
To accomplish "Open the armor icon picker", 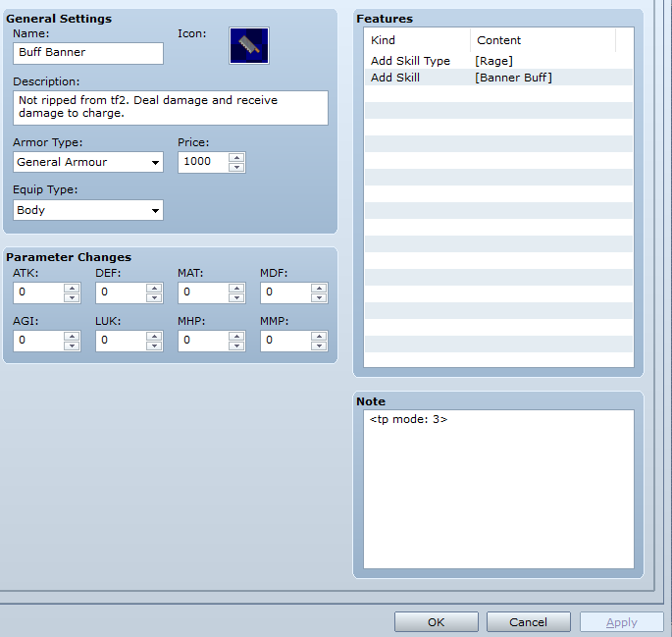I will 249,45.
